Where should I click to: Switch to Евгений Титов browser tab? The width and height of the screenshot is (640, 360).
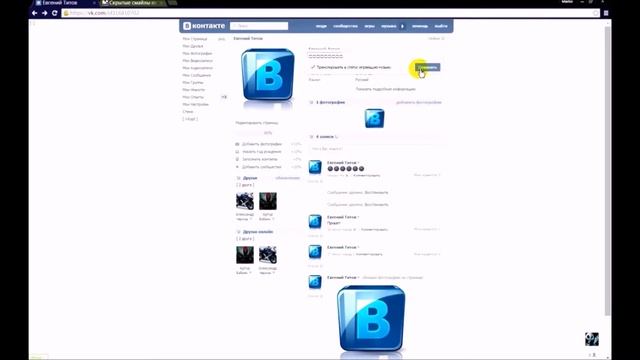click(61, 3)
